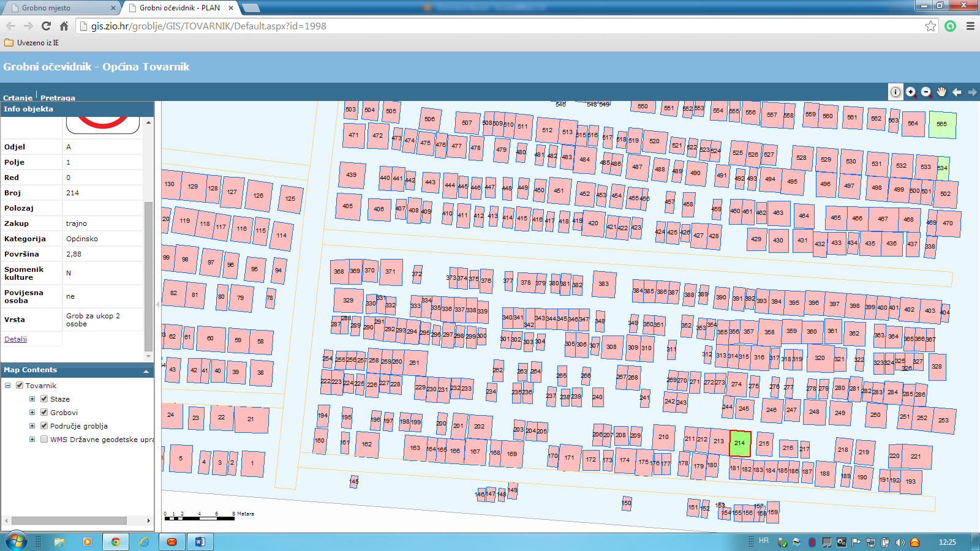Viewport: 980px width, 551px height.
Task: Go back with browser back arrow
Action: tap(10, 26)
